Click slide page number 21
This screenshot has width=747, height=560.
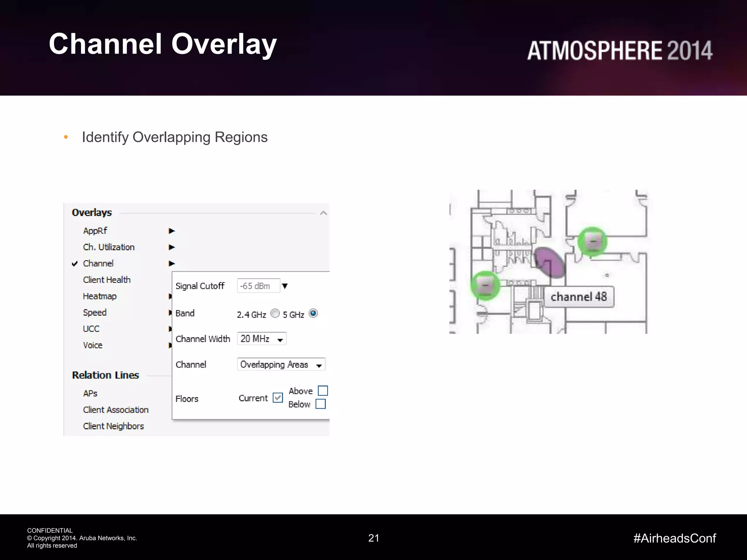point(374,538)
